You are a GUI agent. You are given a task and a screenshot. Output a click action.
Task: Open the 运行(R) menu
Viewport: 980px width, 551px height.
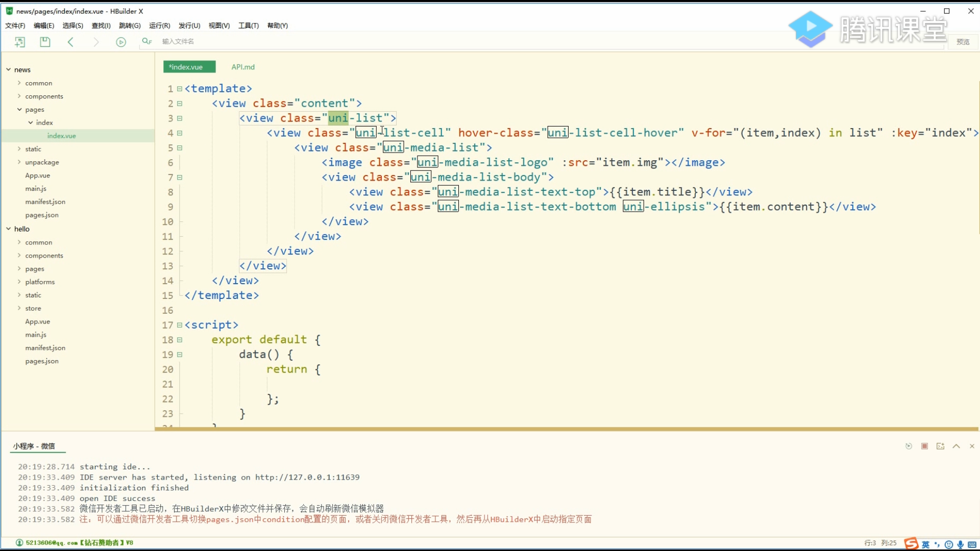point(159,26)
